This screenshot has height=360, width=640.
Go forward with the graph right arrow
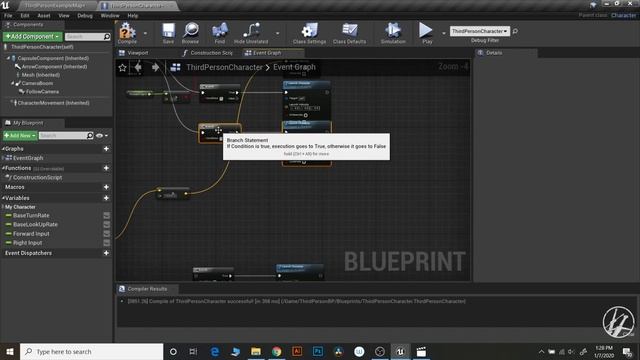(156, 67)
